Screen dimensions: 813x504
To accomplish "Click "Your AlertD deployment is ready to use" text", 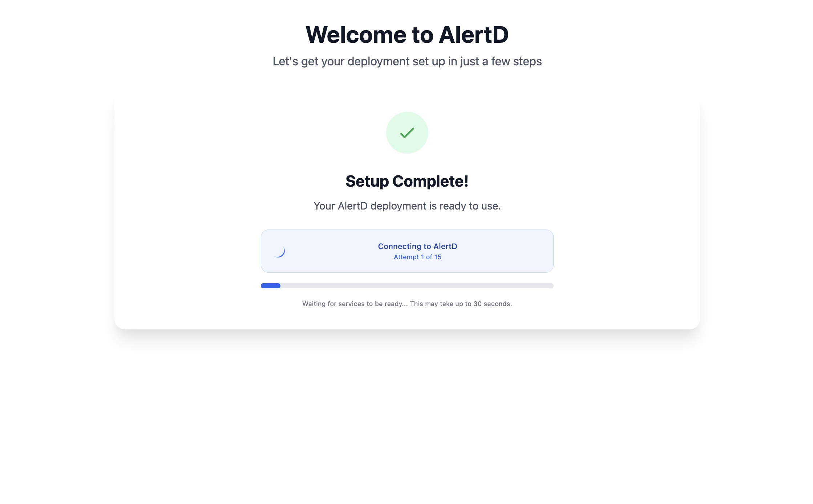I will click(407, 206).
